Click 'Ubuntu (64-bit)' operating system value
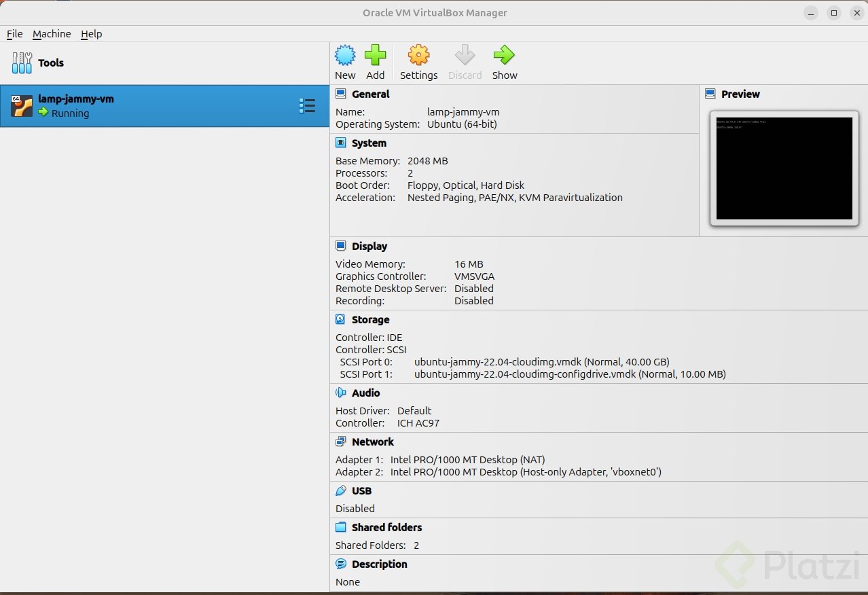The height and width of the screenshot is (595, 868). click(x=462, y=124)
